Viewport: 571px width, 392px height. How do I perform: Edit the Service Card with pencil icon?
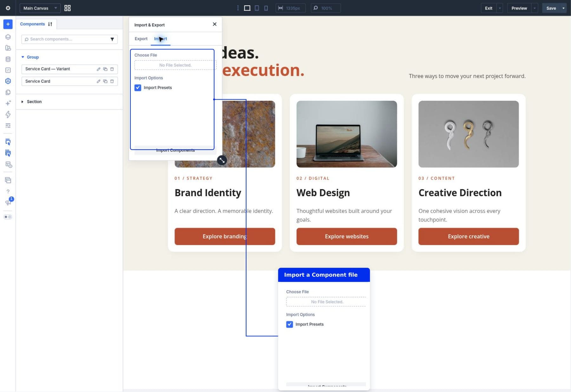[x=98, y=81]
